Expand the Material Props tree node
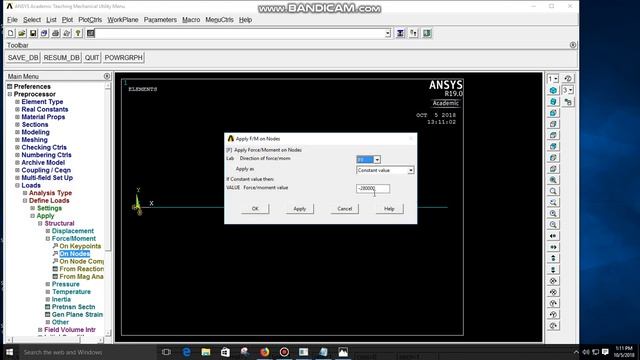Image resolution: width=640 pixels, height=360 pixels. pyautogui.click(x=18, y=117)
